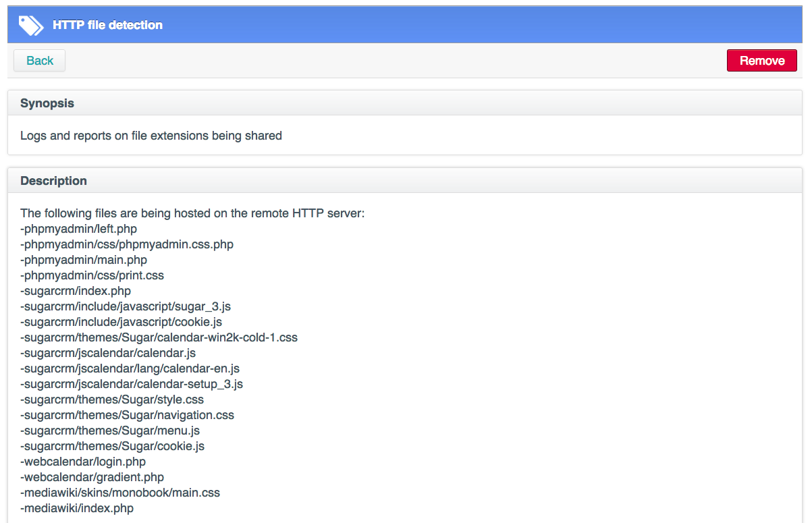Image resolution: width=812 pixels, height=523 pixels.
Task: Select the jscalendar/calendar.js line
Action: [108, 353]
